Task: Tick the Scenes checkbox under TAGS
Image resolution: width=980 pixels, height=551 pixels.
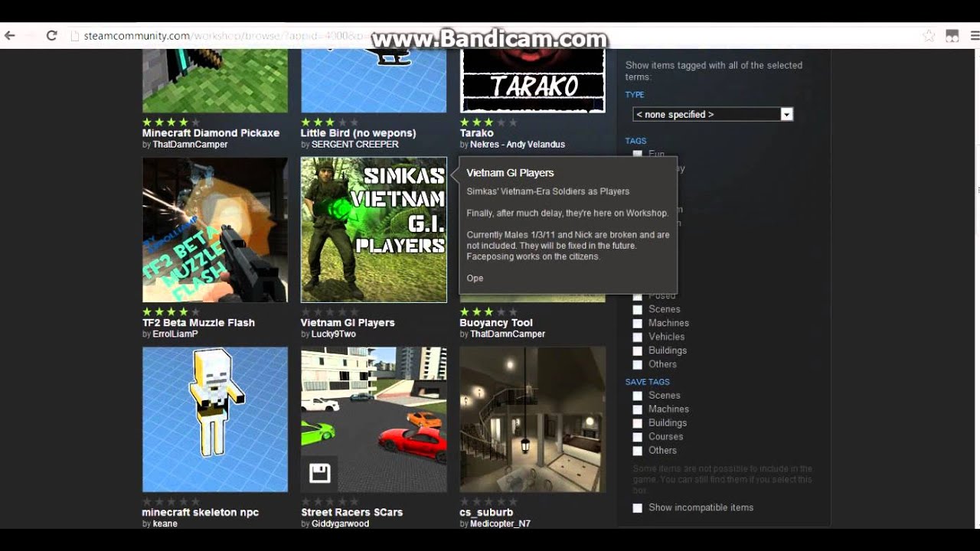Action: tap(637, 309)
